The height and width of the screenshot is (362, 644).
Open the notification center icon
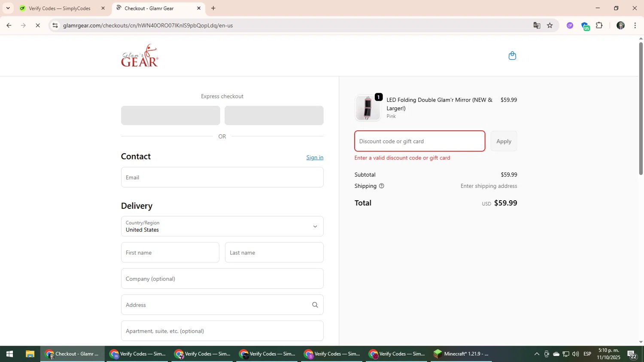point(632,354)
